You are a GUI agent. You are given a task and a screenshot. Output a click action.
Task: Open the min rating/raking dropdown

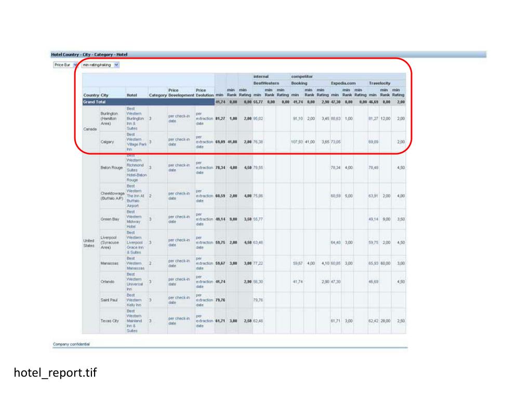coord(100,65)
